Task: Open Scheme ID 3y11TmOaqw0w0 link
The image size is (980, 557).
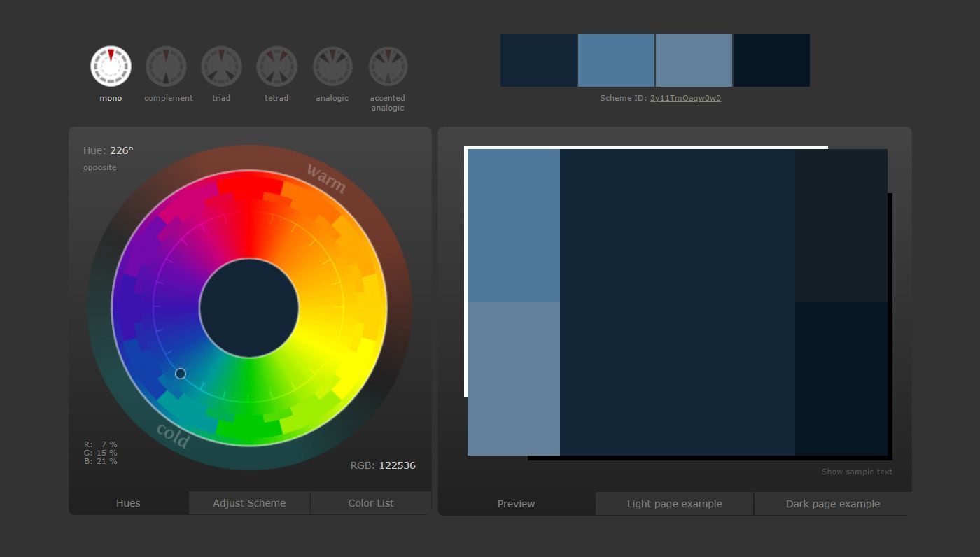Action: (x=685, y=99)
